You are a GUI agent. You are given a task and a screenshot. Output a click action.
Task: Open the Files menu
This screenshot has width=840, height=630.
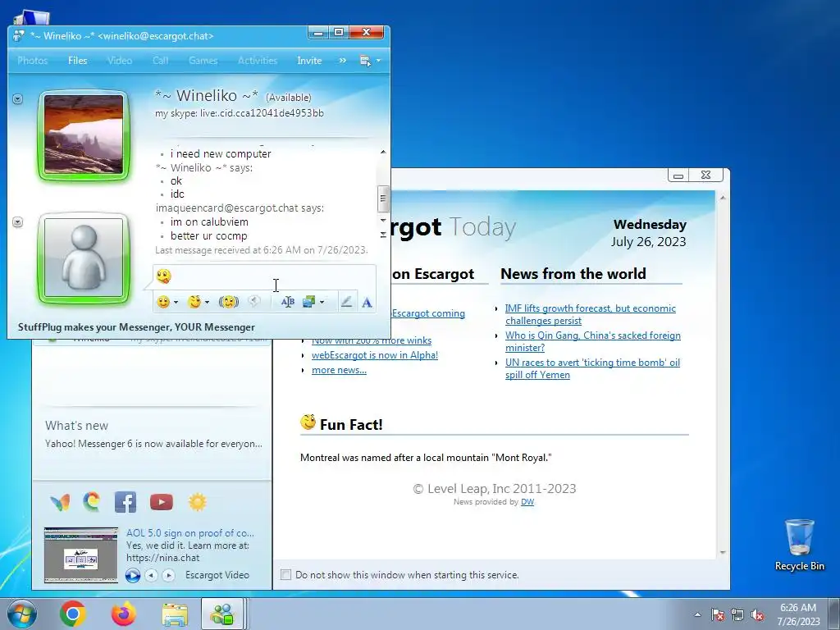78,61
